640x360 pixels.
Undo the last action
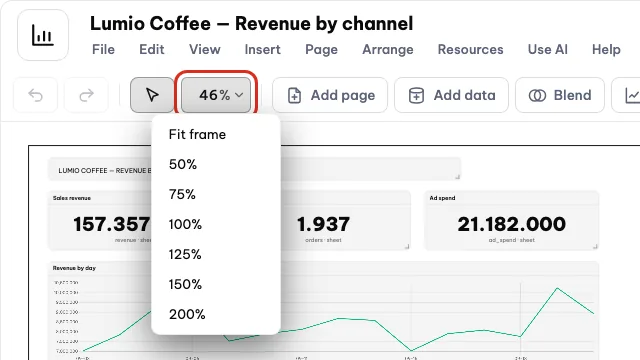coord(36,95)
